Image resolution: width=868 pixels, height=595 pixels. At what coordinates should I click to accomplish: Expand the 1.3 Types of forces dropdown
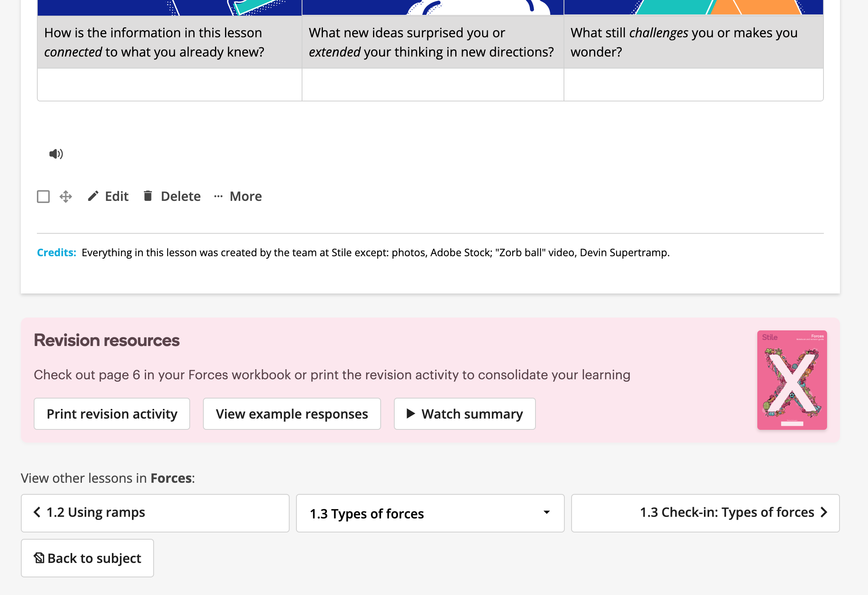click(429, 513)
